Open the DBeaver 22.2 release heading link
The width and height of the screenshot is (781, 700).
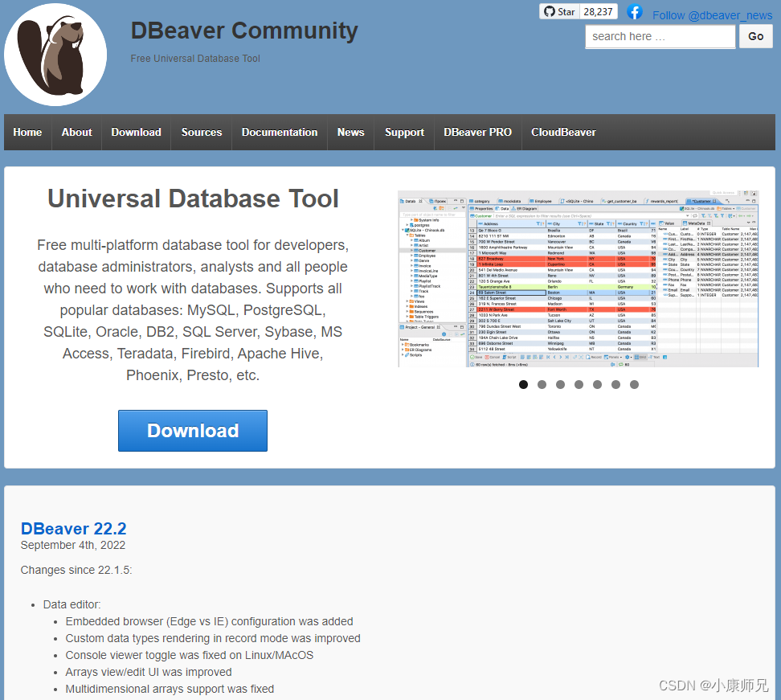point(74,528)
